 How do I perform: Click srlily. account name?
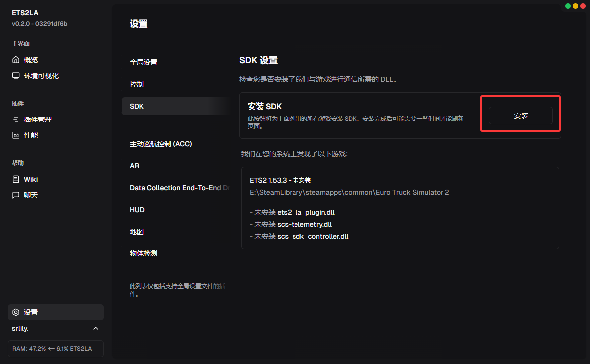pos(20,328)
